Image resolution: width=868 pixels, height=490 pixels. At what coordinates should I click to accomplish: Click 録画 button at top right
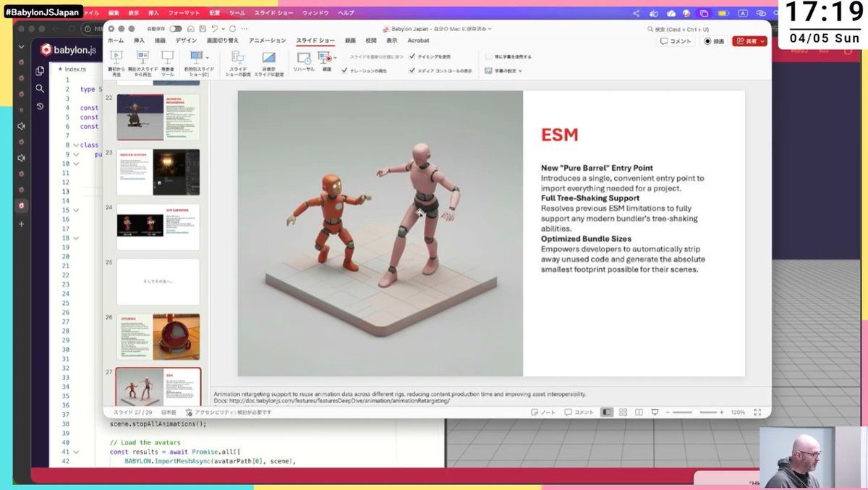click(x=714, y=41)
